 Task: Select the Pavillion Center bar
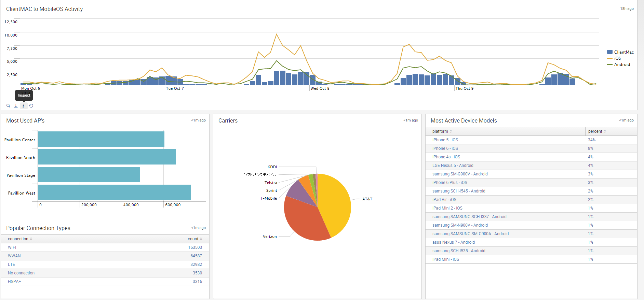click(x=101, y=139)
